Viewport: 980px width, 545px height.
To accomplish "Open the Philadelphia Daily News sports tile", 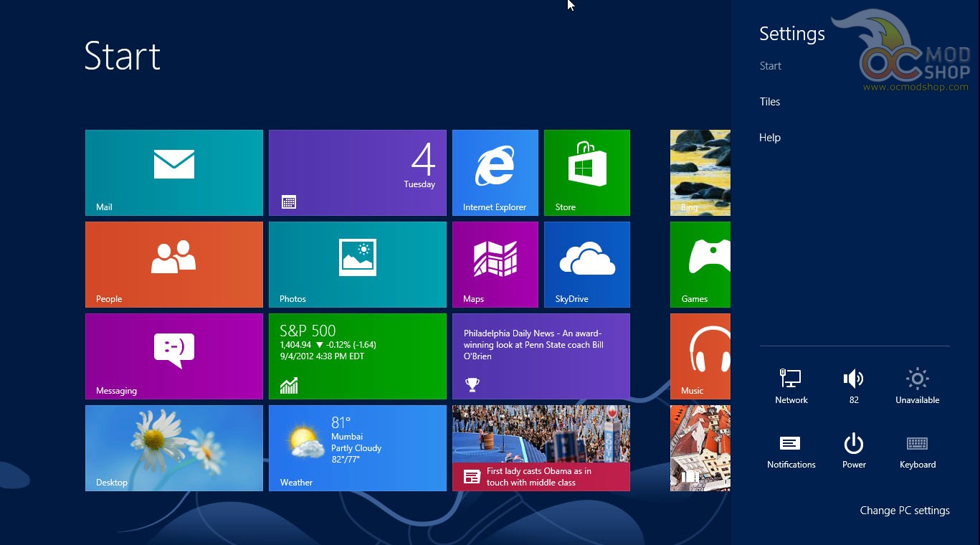I will (541, 356).
